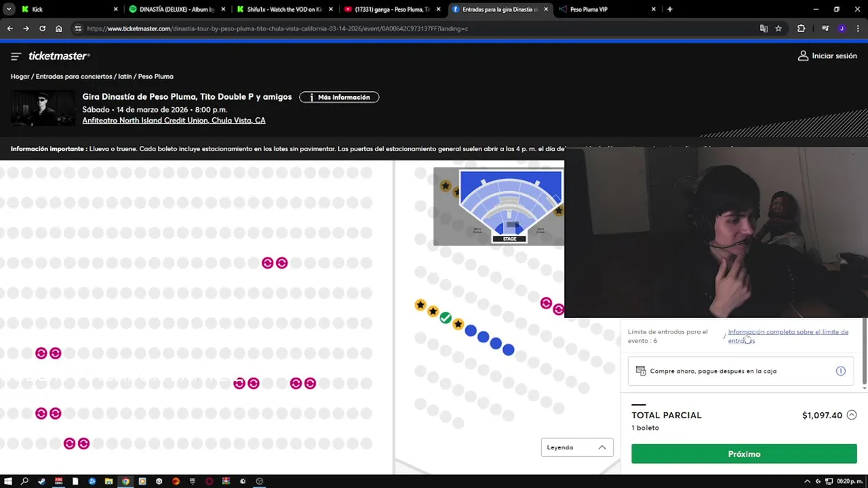Open the Extensions puzzle icon
This screenshot has height=488, width=868.
801,28
